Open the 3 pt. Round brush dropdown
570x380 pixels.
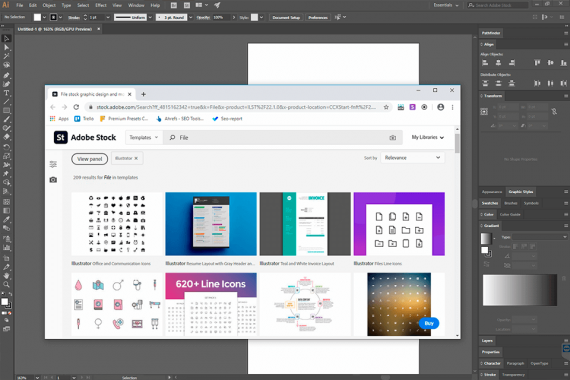[x=190, y=17]
